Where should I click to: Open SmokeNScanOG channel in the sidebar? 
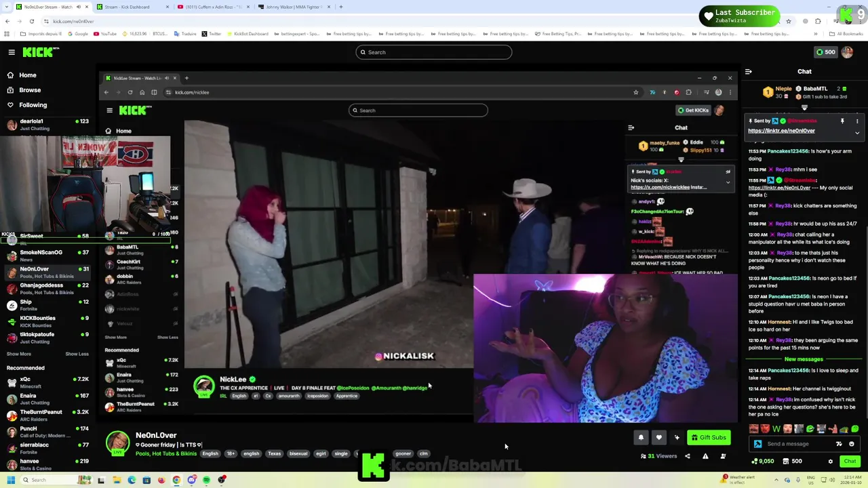(x=46, y=256)
